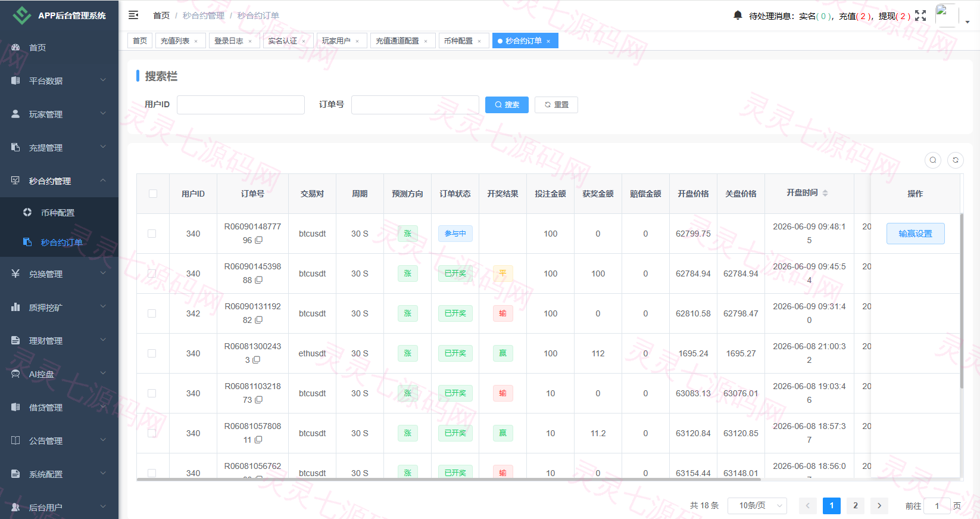980x519 pixels.
Task: Click the 玩家管理 user icon
Action: pos(15,114)
